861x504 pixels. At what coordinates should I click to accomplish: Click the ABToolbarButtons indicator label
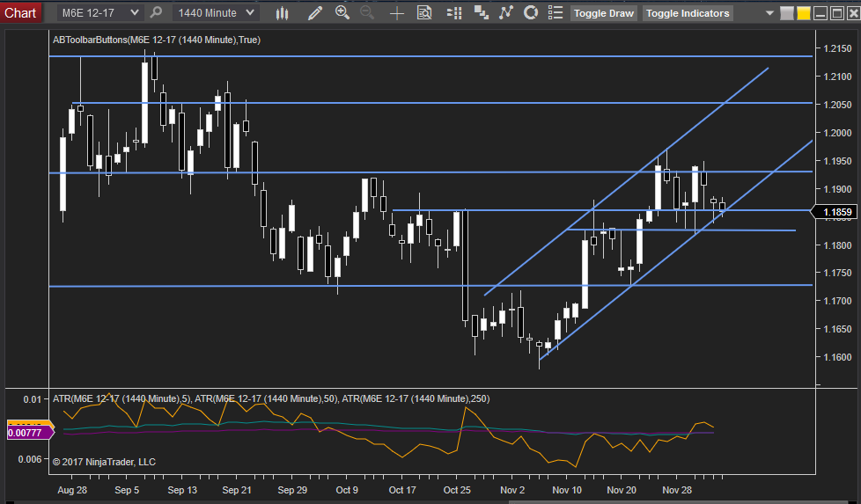tap(157, 40)
